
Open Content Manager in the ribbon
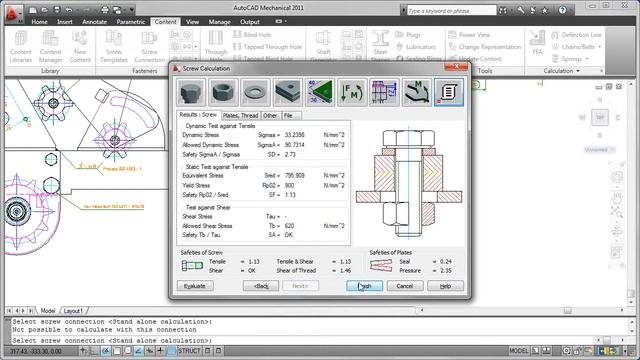[51, 47]
